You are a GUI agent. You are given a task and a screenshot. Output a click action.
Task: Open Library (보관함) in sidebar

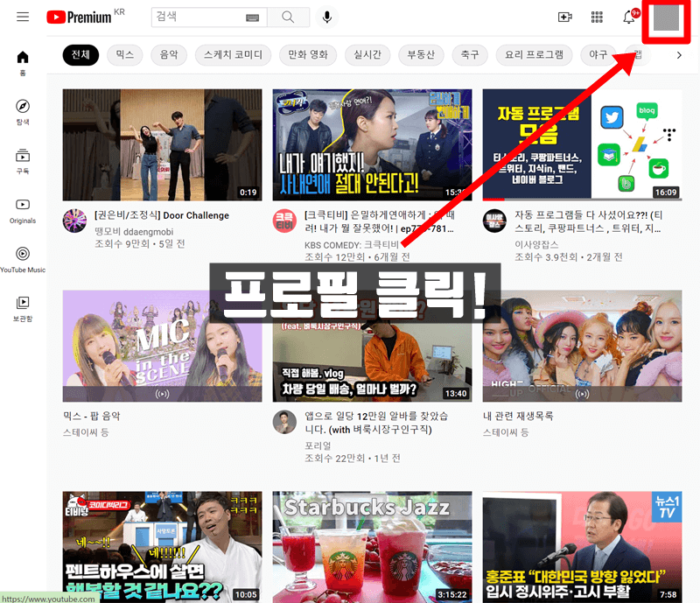tap(23, 309)
